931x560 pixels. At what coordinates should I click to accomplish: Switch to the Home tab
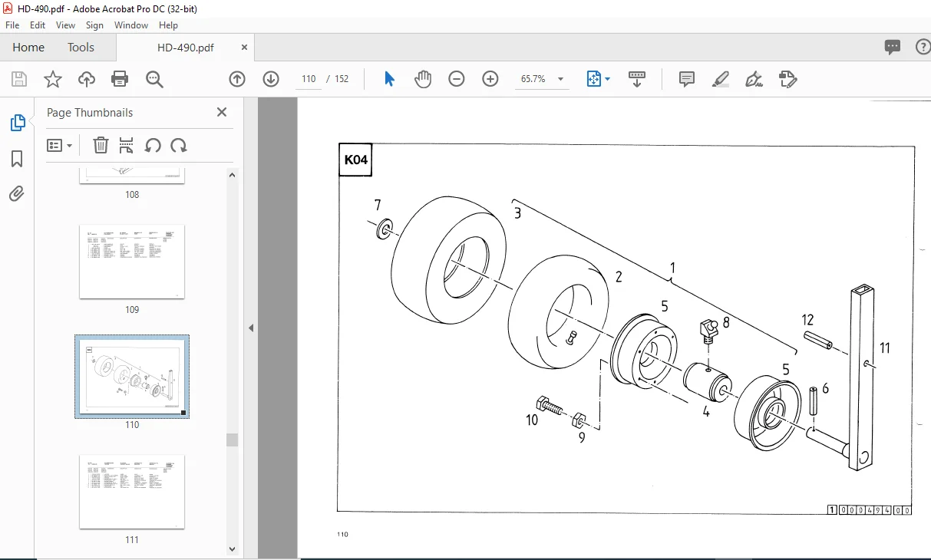coord(28,48)
